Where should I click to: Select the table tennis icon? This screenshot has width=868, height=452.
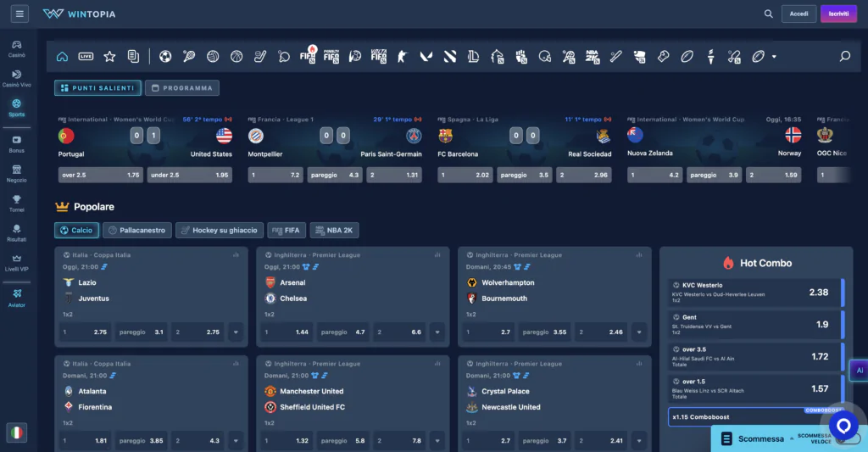coord(284,57)
